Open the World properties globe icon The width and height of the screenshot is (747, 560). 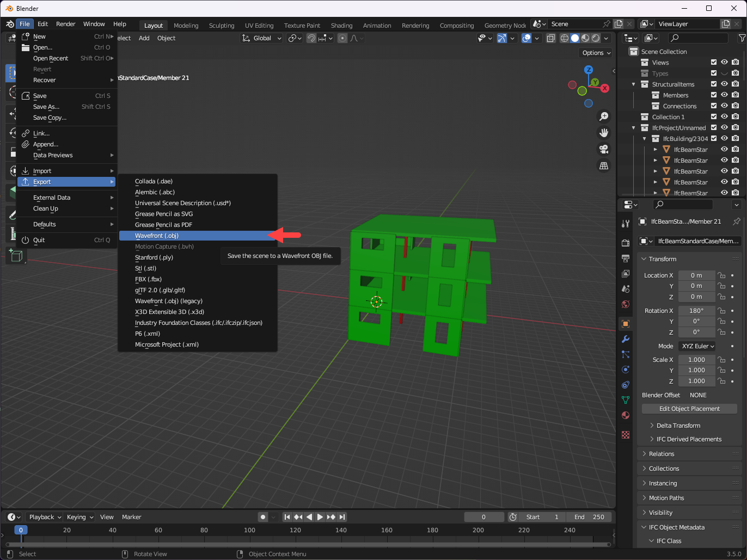tap(626, 304)
